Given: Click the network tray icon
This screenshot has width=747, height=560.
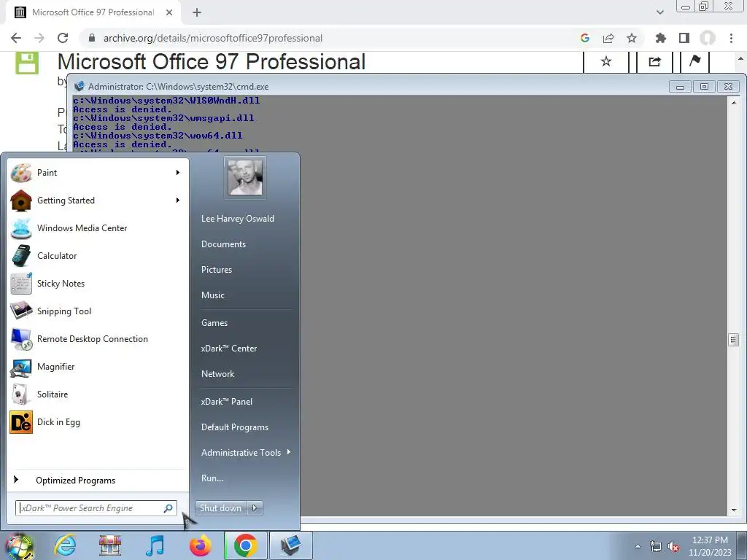Looking at the screenshot, I should 656,547.
